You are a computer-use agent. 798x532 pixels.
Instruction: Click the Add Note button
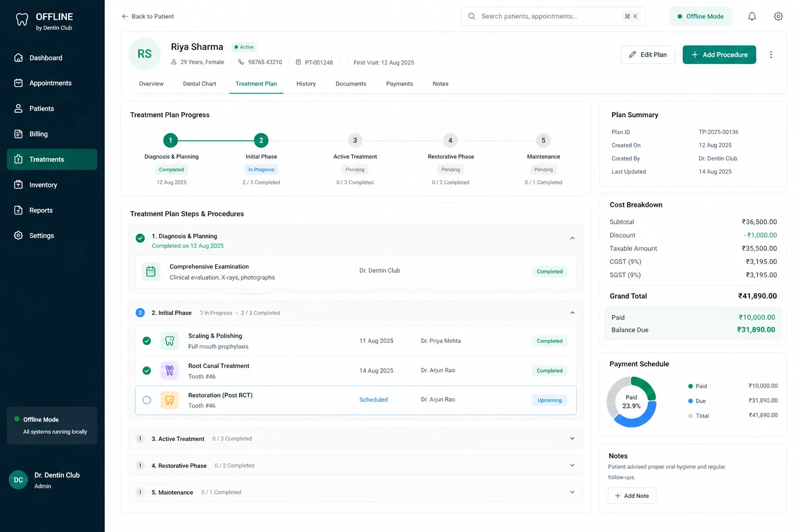[632, 496]
